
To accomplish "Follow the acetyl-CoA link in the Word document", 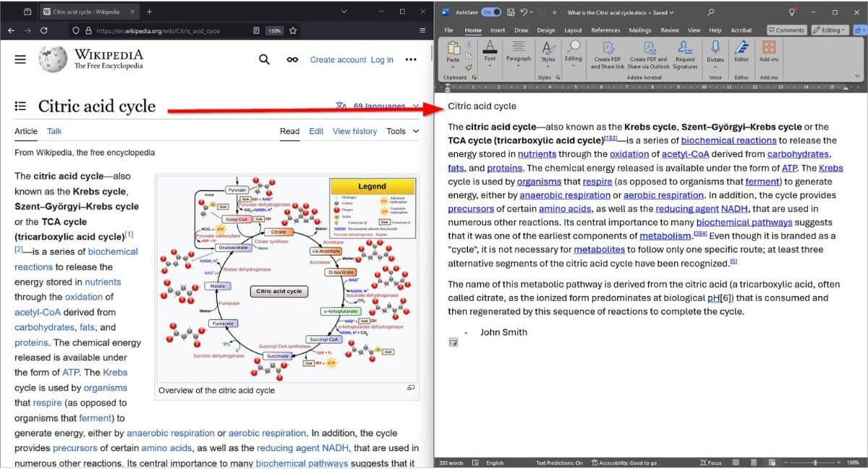I will 686,154.
